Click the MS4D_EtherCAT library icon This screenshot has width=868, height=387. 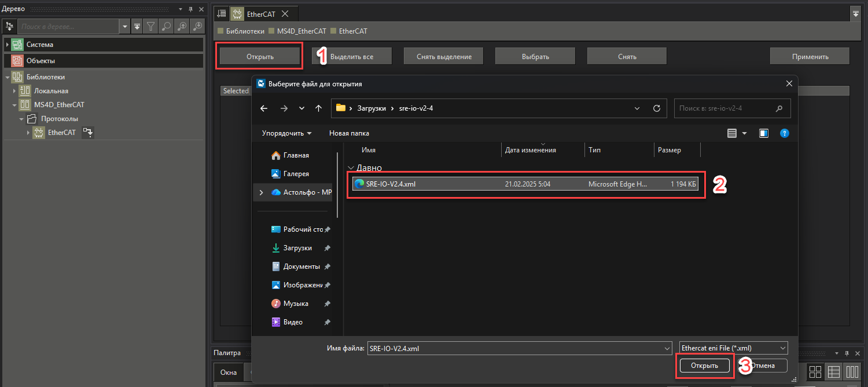25,105
